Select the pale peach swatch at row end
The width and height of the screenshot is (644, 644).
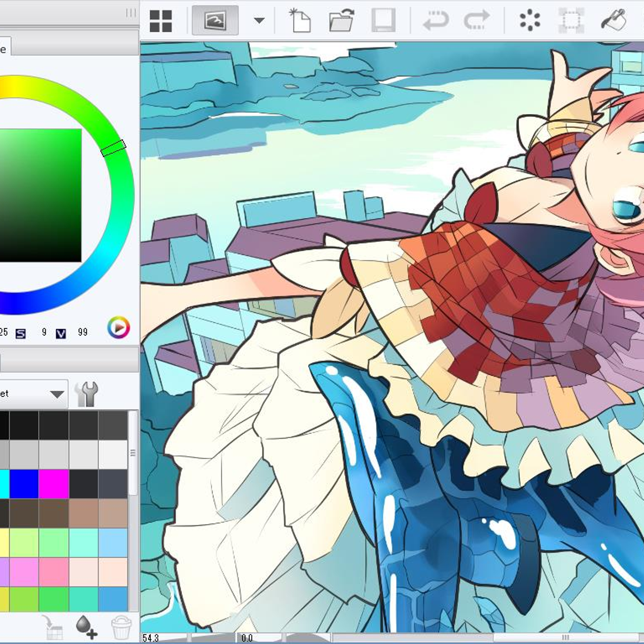point(113,572)
